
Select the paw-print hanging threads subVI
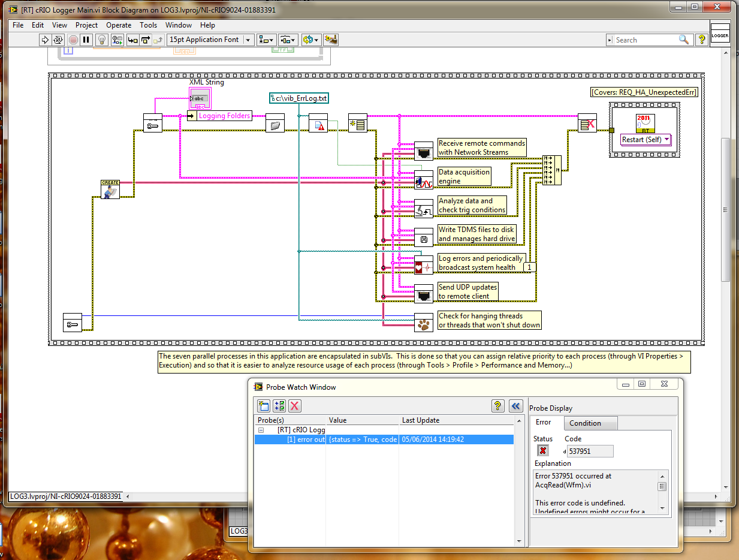(x=424, y=323)
